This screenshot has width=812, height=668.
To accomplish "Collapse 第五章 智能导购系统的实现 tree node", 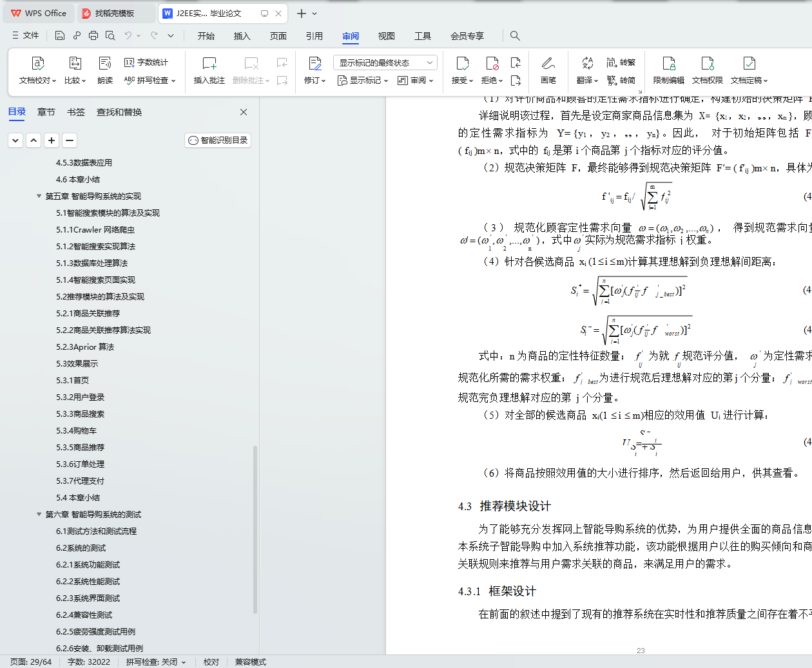I will pyautogui.click(x=39, y=196).
